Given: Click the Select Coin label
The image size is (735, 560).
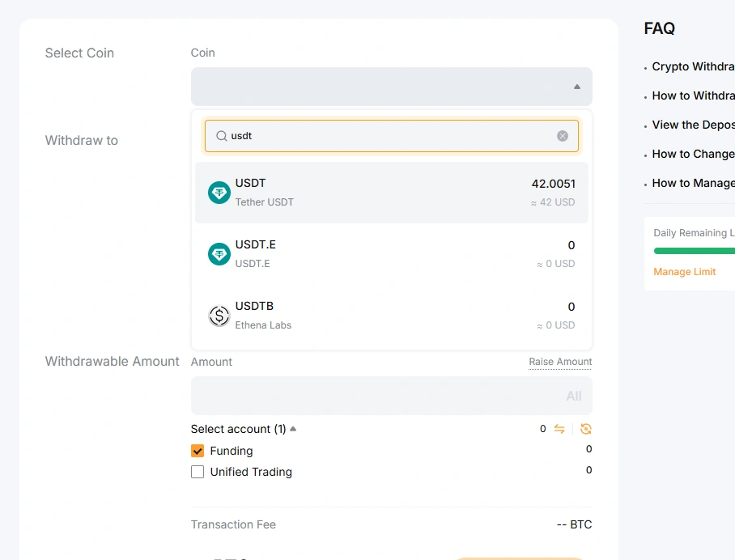Looking at the screenshot, I should click(x=79, y=53).
